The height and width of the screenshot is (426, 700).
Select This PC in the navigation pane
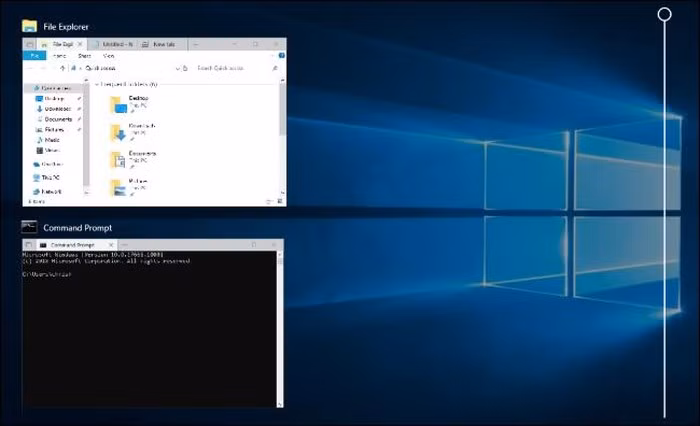[x=47, y=177]
